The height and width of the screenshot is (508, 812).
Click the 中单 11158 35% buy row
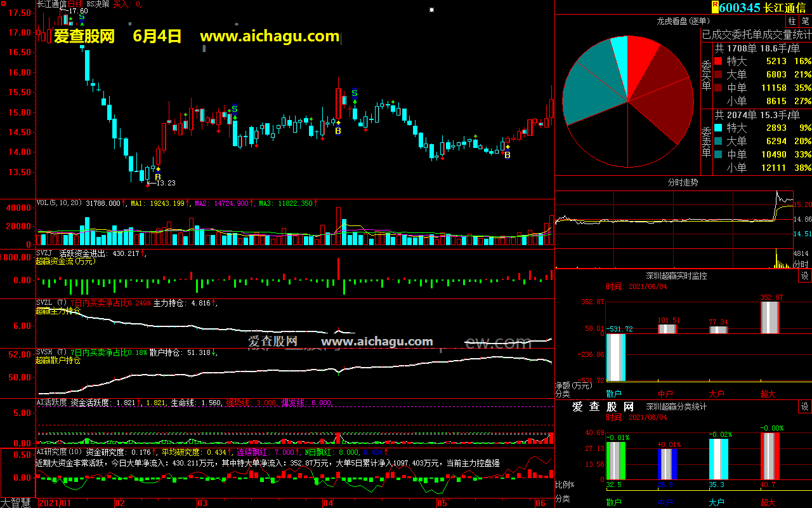pos(763,88)
